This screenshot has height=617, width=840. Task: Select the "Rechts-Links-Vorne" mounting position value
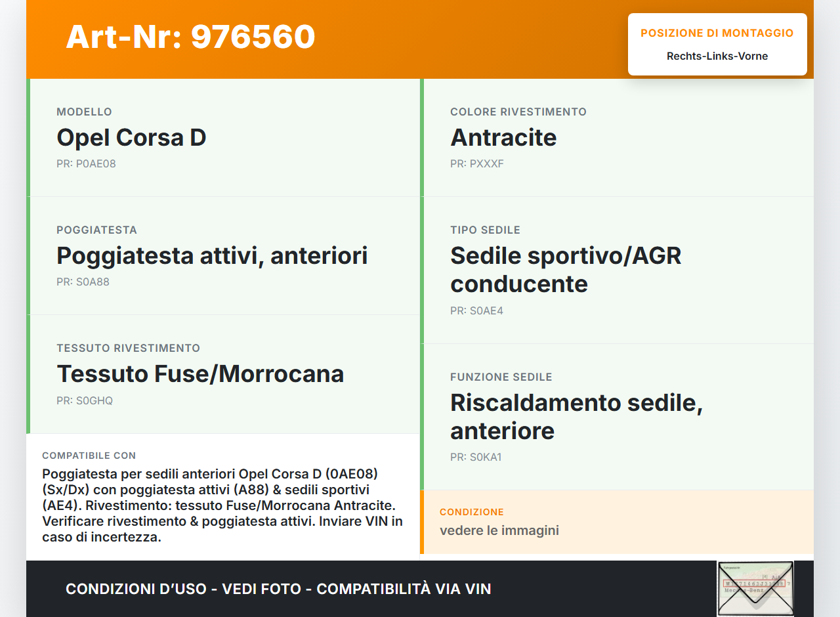click(x=717, y=56)
